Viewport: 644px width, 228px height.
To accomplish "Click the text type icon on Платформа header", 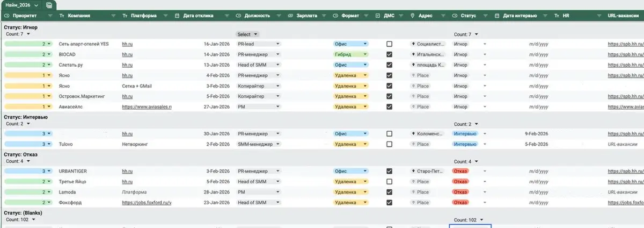I will click(126, 16).
